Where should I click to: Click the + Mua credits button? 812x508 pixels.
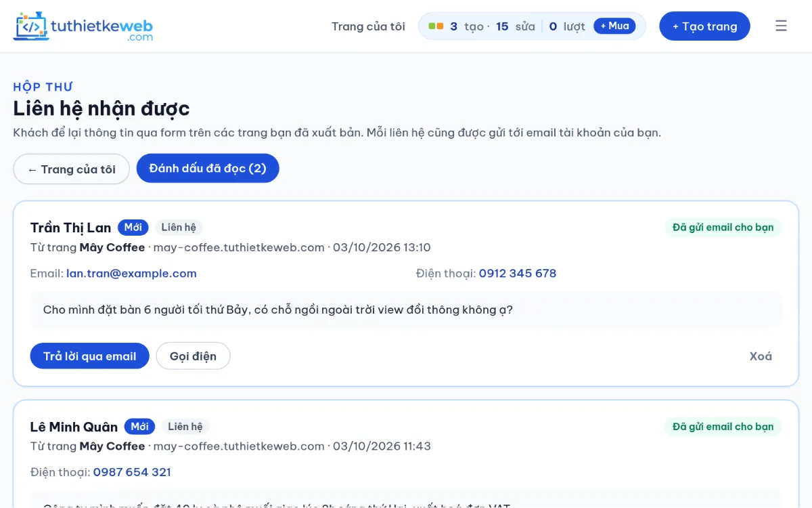point(614,26)
